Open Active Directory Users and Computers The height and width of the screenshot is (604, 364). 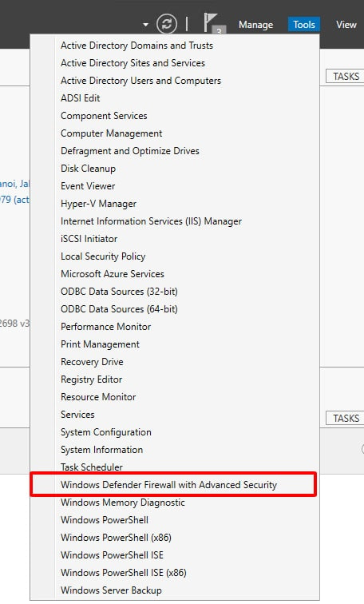point(175,81)
